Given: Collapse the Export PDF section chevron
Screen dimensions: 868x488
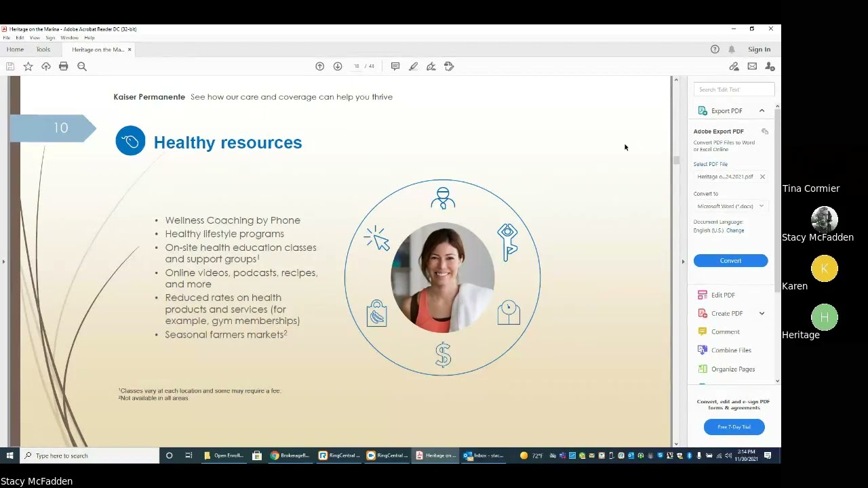Looking at the screenshot, I should [x=762, y=110].
